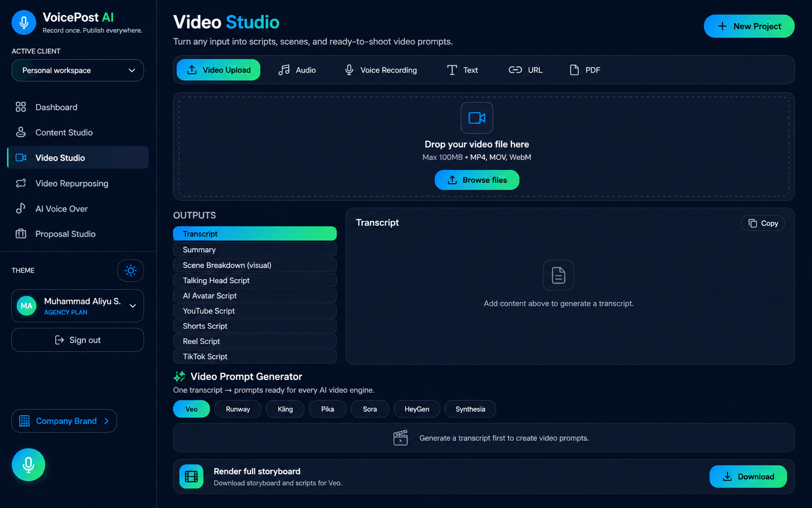Open Video Repurposing page
812x508 pixels.
[x=78, y=183]
